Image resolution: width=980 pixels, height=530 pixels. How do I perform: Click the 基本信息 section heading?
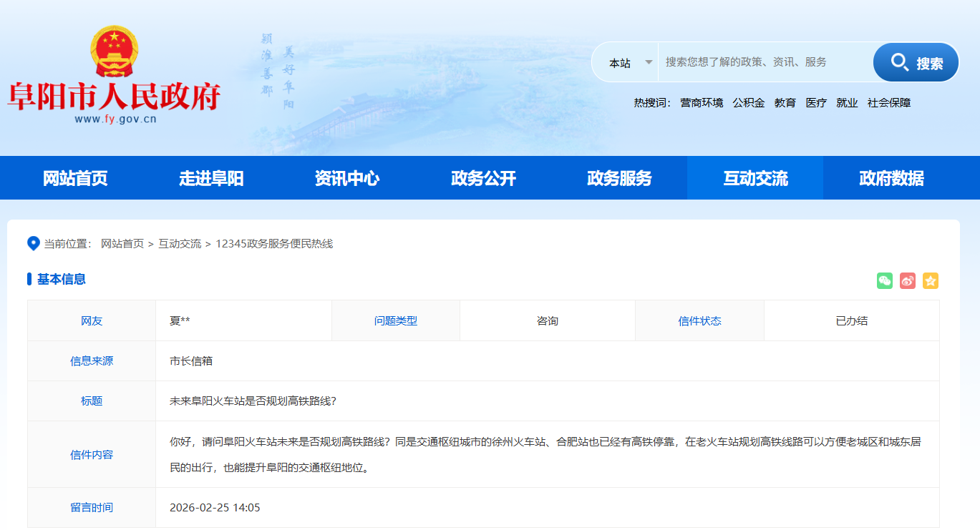62,279
